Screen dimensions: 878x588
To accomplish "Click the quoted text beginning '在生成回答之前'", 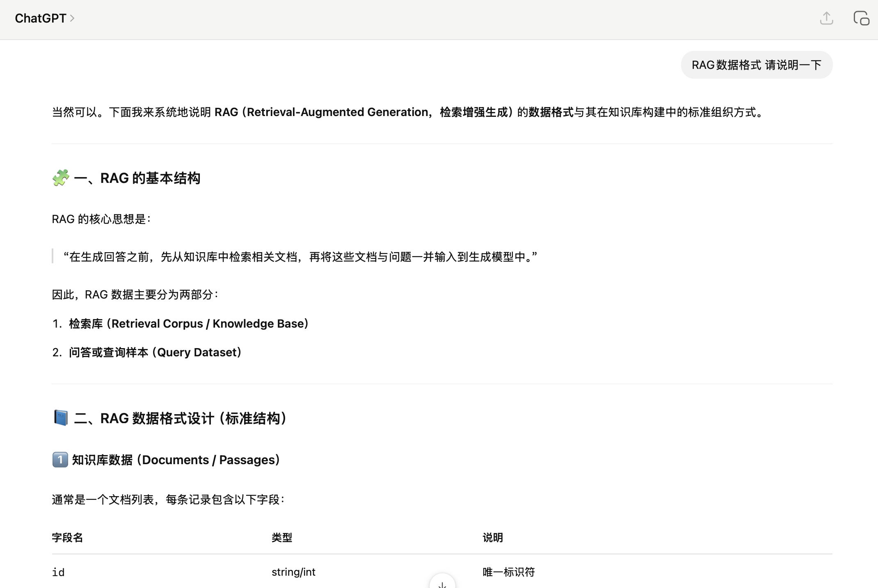I will [300, 257].
